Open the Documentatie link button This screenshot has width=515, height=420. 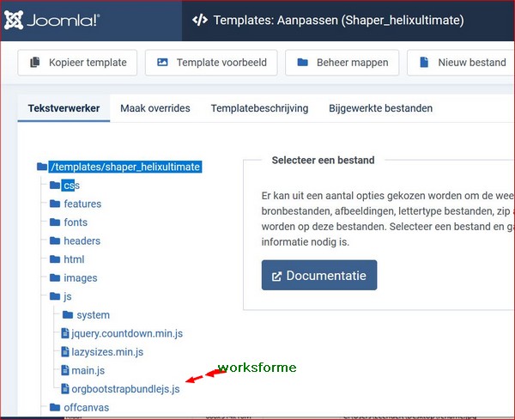tap(318, 276)
